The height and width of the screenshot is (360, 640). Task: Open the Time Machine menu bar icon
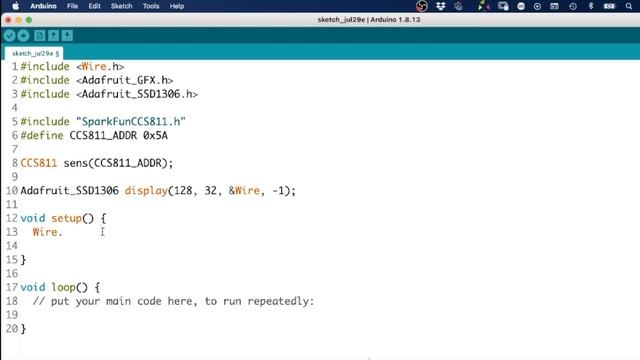(573, 6)
